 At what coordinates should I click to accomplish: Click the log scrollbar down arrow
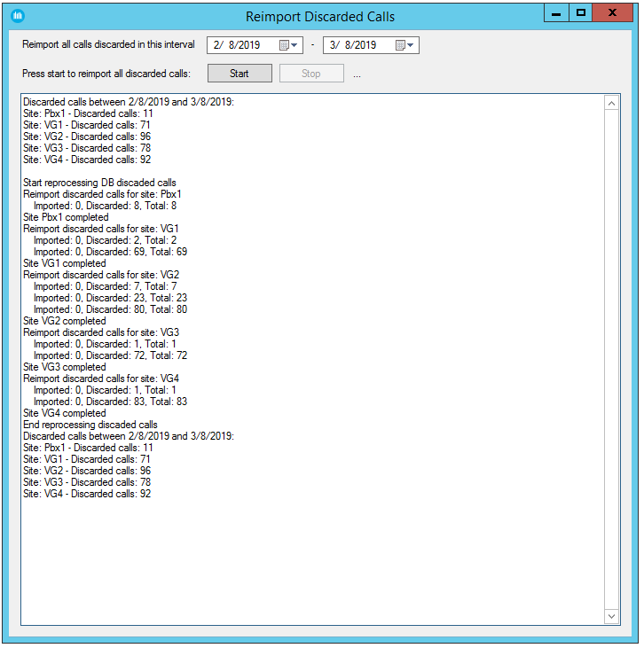[x=611, y=616]
